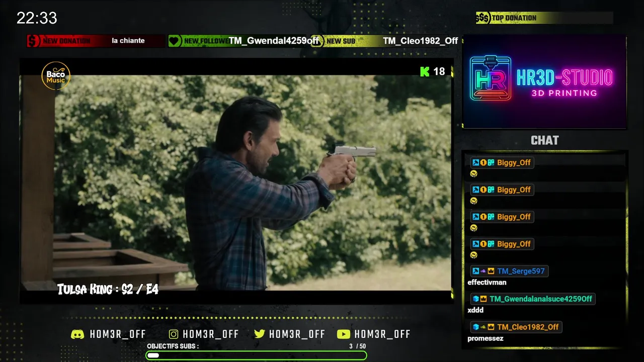Click the subs objective progress bar

pos(256,355)
